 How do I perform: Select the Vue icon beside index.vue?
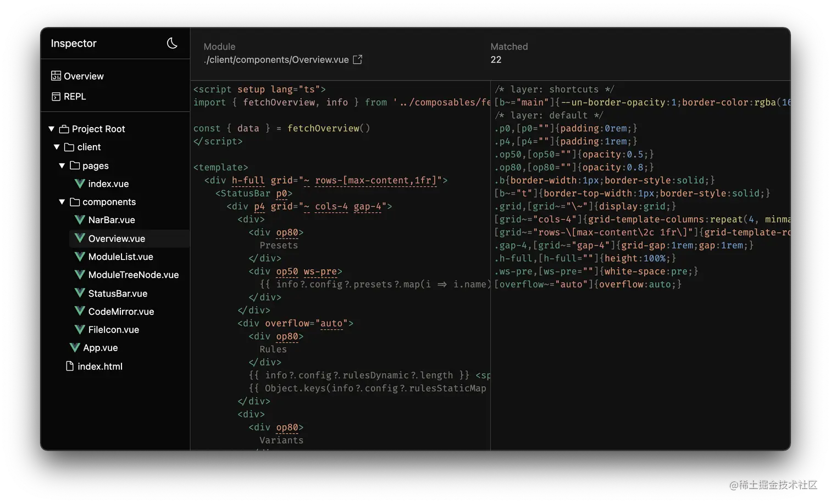pyautogui.click(x=80, y=184)
